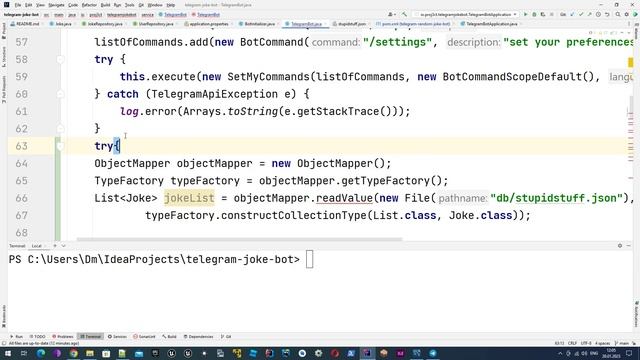The height and width of the screenshot is (360, 640).
Task: Update project via Git pull arrow
Action: pos(572,14)
